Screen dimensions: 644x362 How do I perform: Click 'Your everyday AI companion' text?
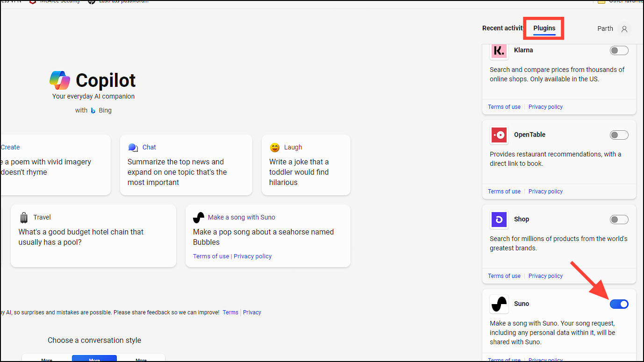pyautogui.click(x=93, y=96)
